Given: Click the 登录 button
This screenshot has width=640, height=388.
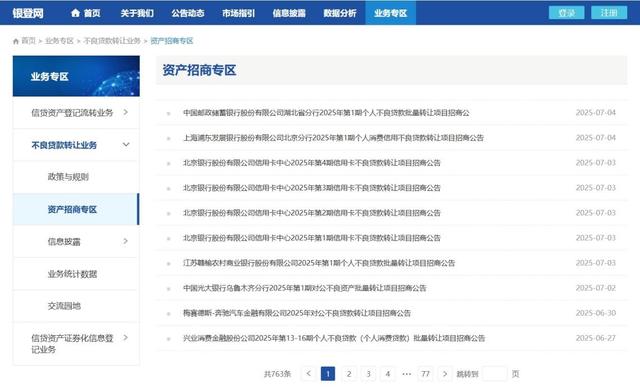Looking at the screenshot, I should pos(567,13).
